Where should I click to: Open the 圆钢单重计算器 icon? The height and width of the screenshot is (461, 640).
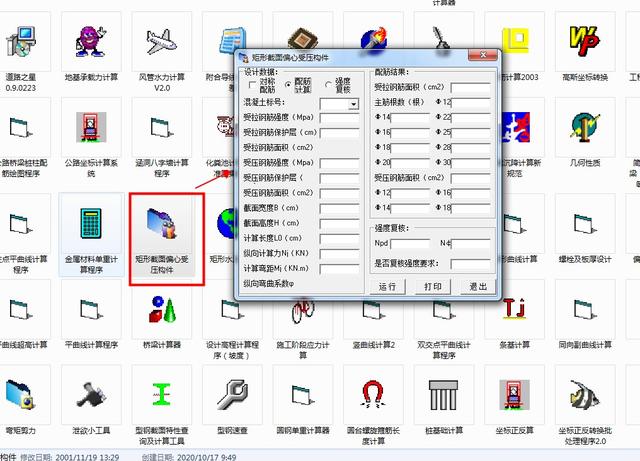pos(303,394)
